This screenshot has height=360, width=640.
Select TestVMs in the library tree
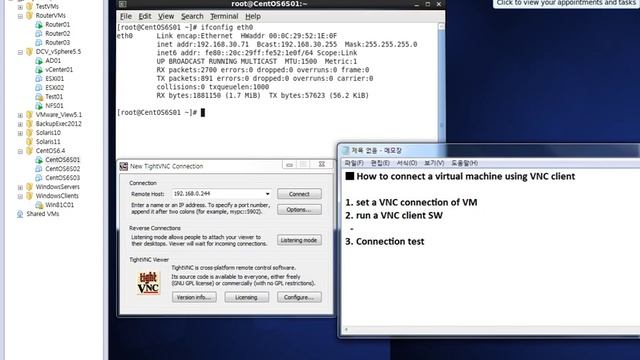pos(47,7)
